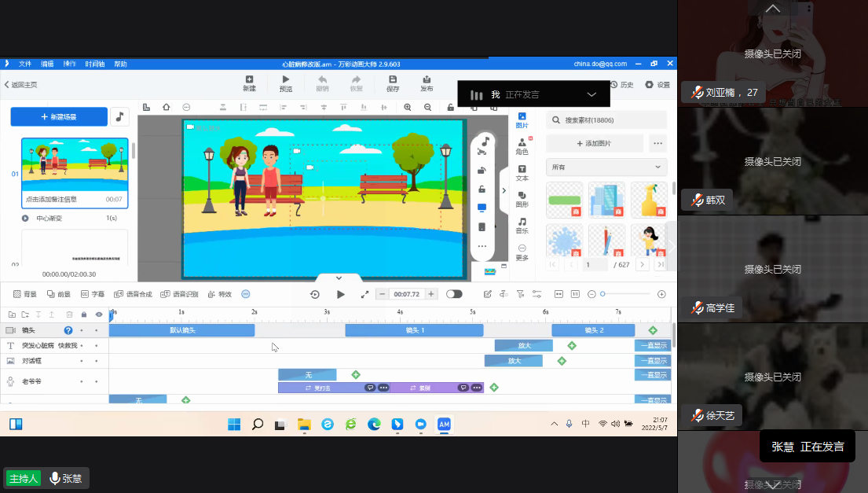The width and height of the screenshot is (868, 493).
Task: Click the 新建场景 button
Action: (59, 116)
